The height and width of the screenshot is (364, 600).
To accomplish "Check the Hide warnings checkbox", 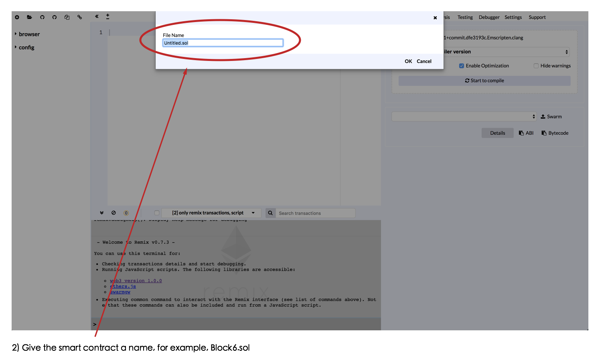I will click(x=536, y=66).
